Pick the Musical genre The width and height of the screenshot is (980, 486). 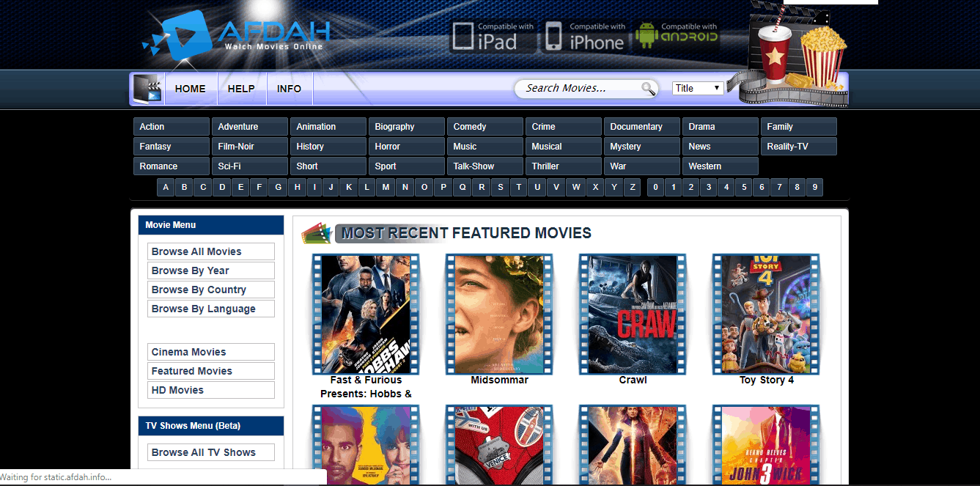564,147
